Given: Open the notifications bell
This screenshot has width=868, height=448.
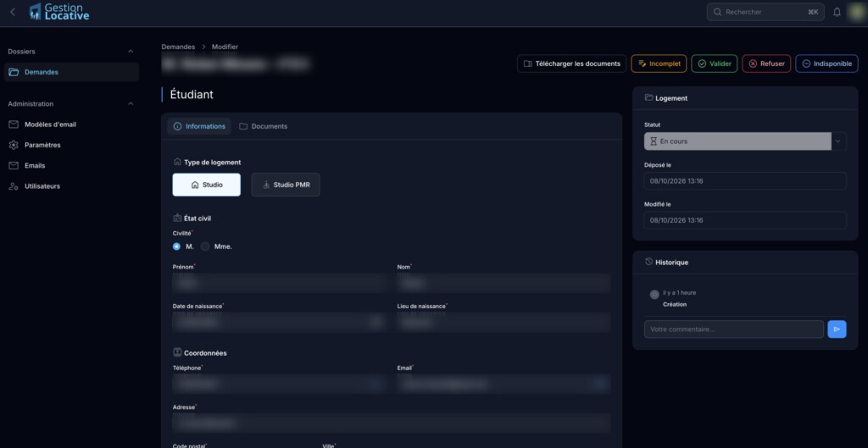Looking at the screenshot, I should tap(837, 12).
